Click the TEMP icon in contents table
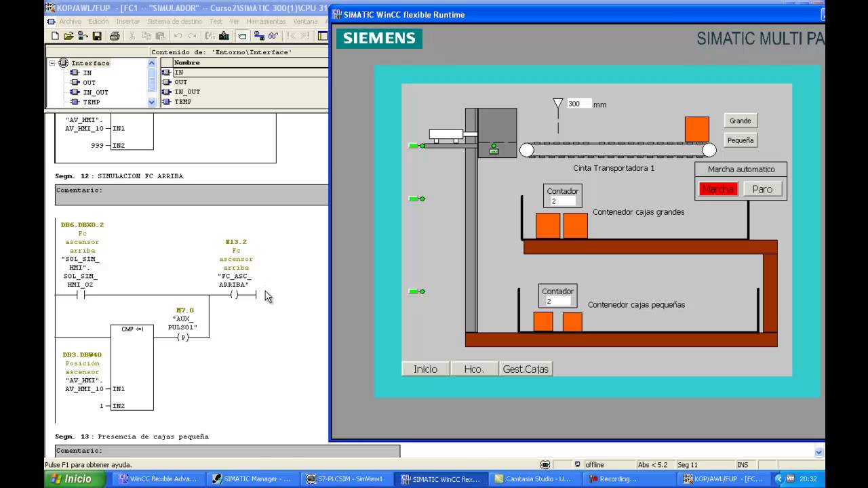868x488 pixels. [x=167, y=101]
